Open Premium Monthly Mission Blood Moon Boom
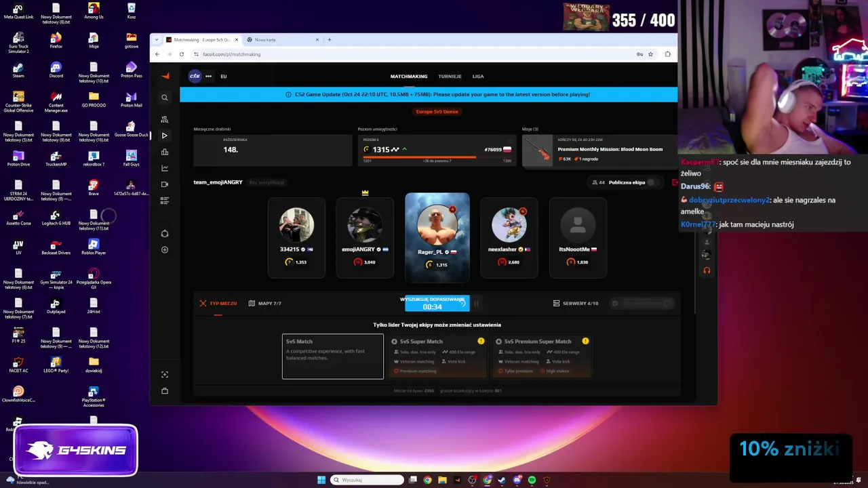This screenshot has height=488, width=868. tap(599, 150)
